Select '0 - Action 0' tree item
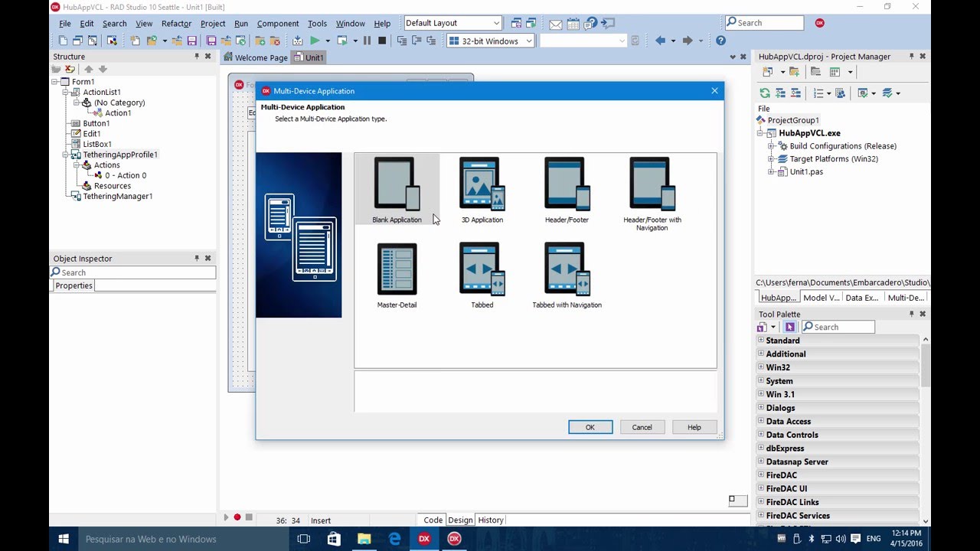 [x=126, y=175]
